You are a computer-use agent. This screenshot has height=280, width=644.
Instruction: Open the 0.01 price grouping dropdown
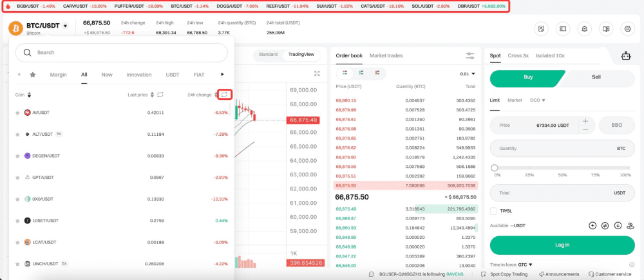coord(467,74)
